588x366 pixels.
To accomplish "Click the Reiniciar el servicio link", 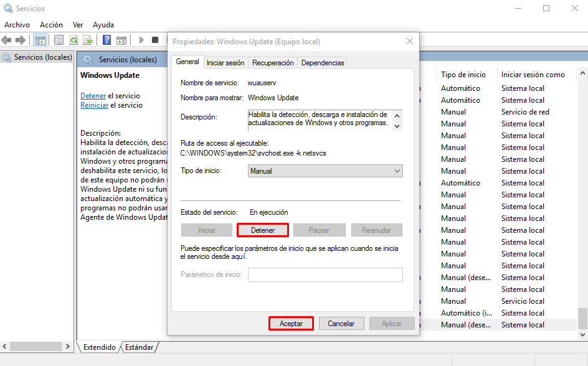I will click(x=95, y=105).
